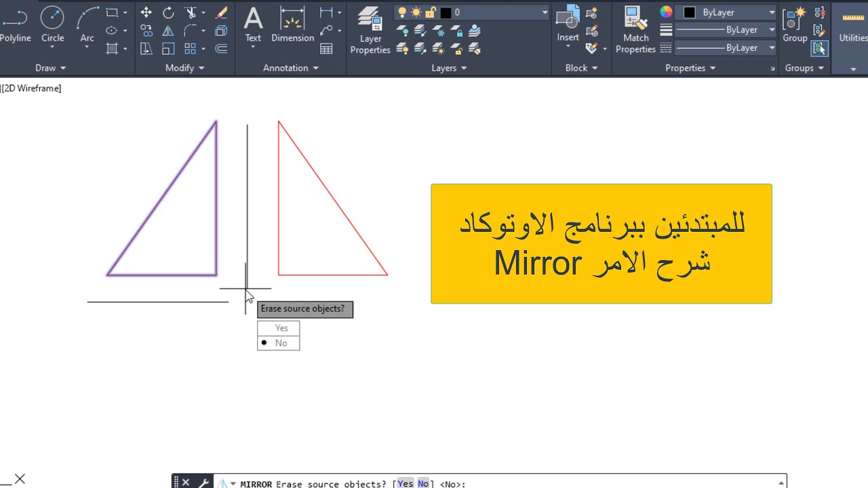The image size is (868, 488).
Task: Expand the Modify panel
Action: point(185,68)
